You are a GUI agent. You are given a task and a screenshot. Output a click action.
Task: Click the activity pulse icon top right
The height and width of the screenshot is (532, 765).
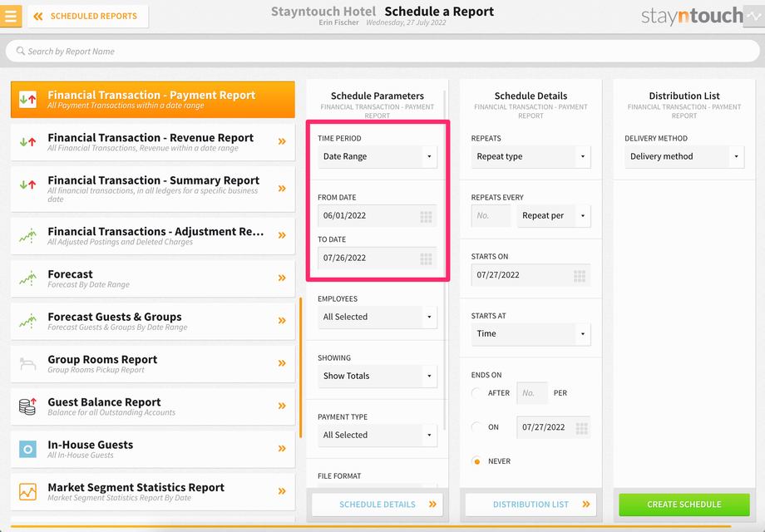click(x=754, y=16)
